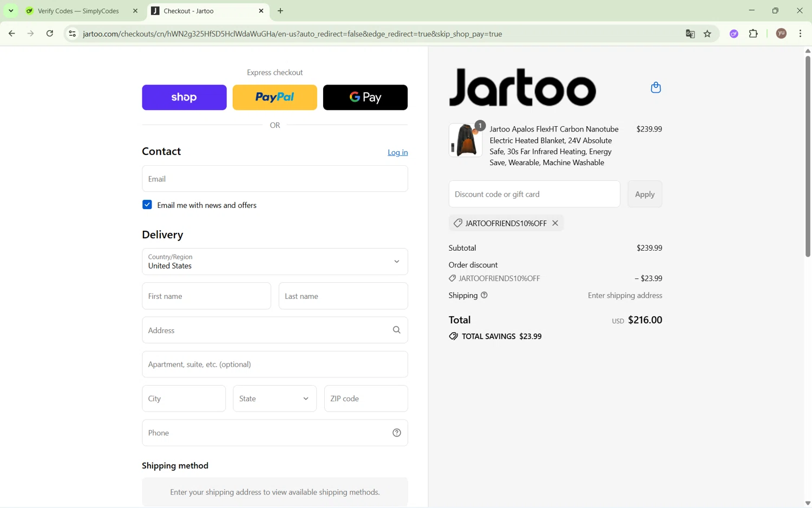The width and height of the screenshot is (812, 508).
Task: Open the Google Translate icon in address bar
Action: click(690, 34)
